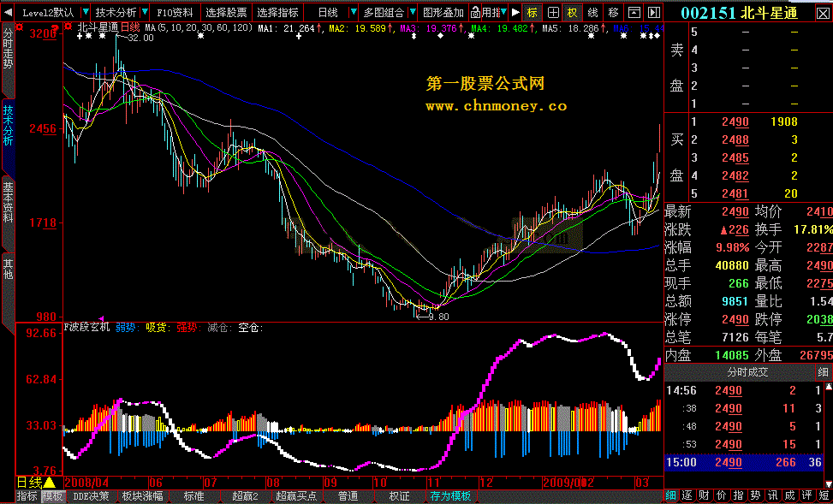The image size is (833, 504).
Task: Click the yellow triangle beside 日线 label
Action: click(x=50, y=483)
